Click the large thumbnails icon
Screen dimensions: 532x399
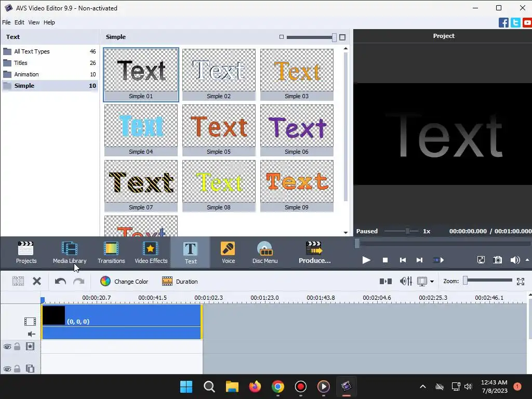click(342, 37)
